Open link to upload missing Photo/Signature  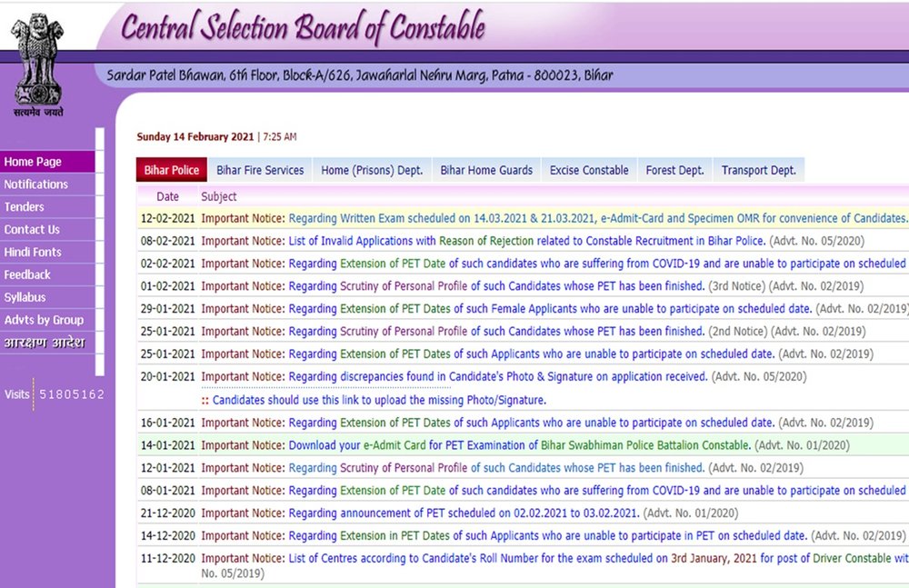[x=379, y=400]
